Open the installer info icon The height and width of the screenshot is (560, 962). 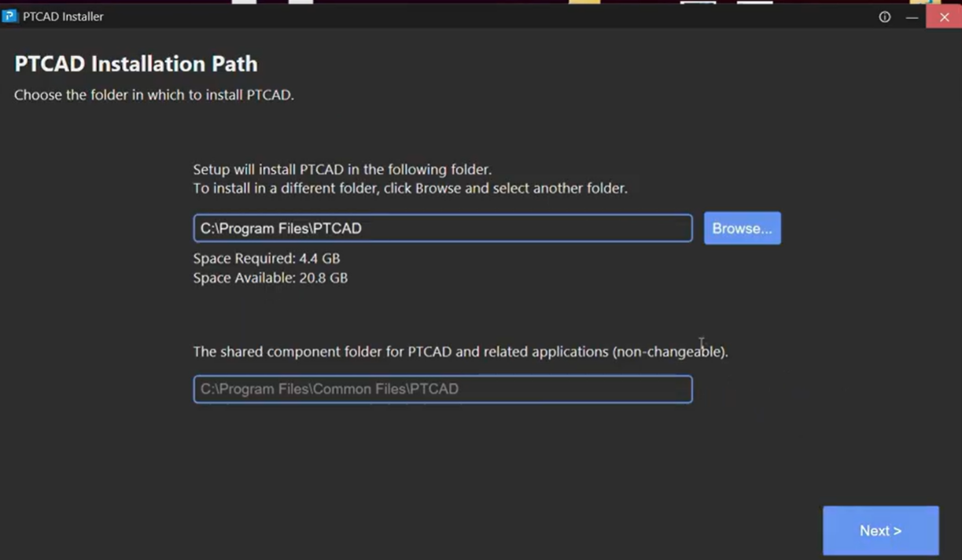click(885, 17)
